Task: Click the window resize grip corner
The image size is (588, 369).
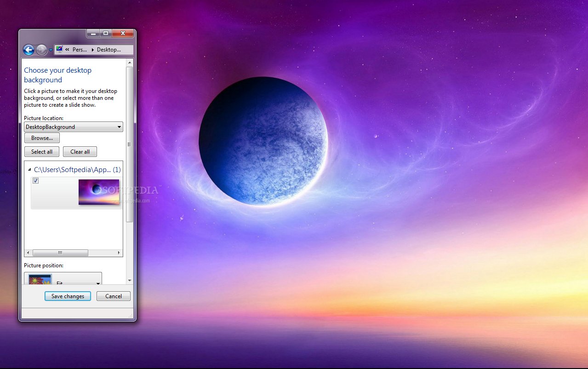Action: pos(131,315)
